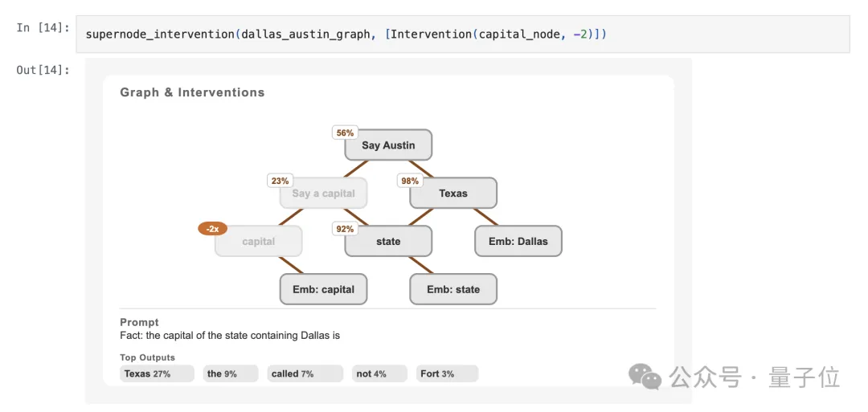
Task: Click the Texas node in graph
Action: 453,194
